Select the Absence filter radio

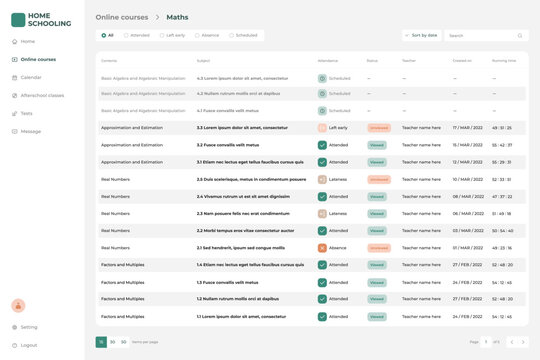click(x=197, y=35)
